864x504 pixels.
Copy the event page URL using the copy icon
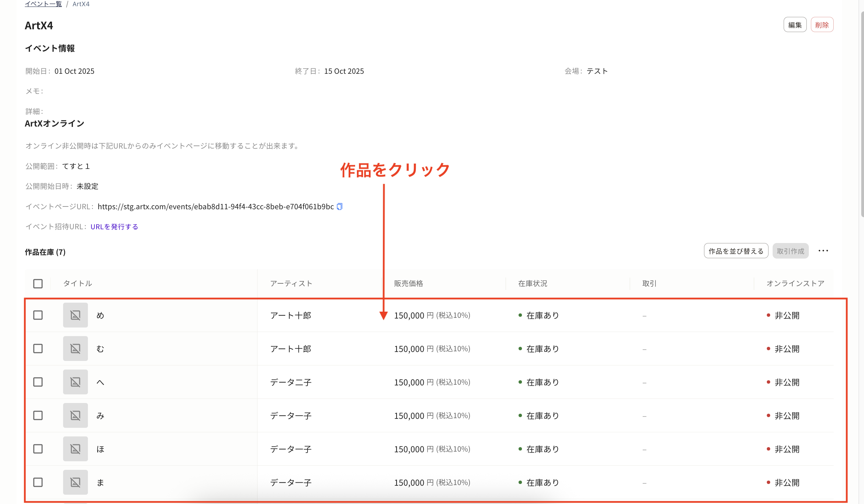340,206
